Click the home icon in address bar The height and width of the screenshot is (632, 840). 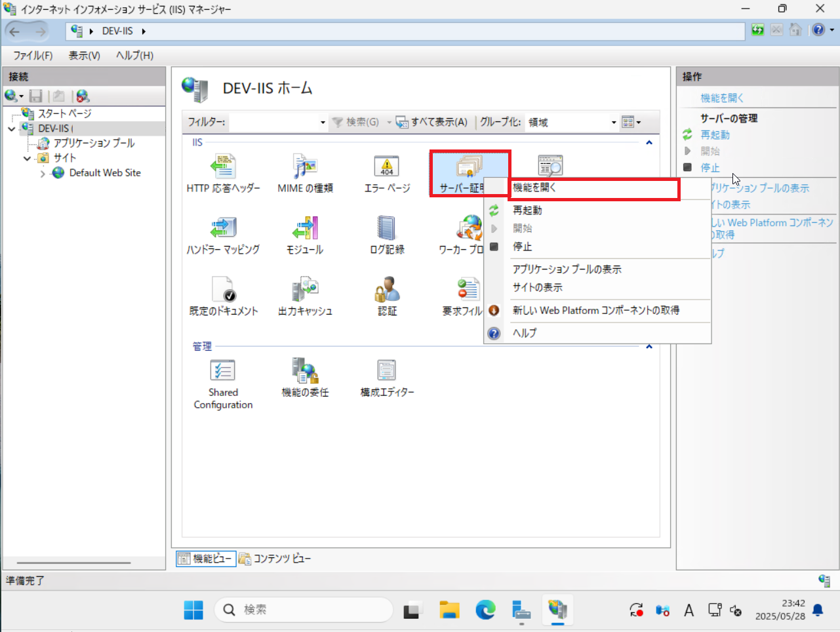click(x=795, y=30)
